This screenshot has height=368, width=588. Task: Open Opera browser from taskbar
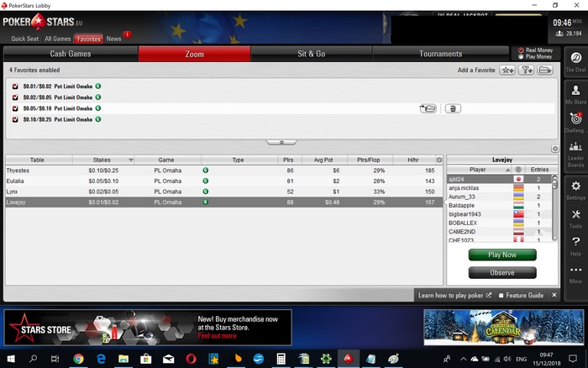coord(191,359)
